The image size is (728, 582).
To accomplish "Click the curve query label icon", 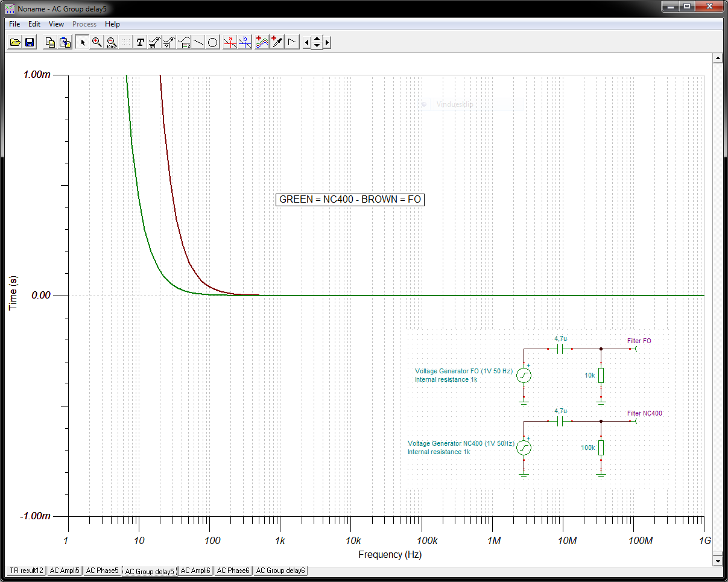I will [x=169, y=42].
